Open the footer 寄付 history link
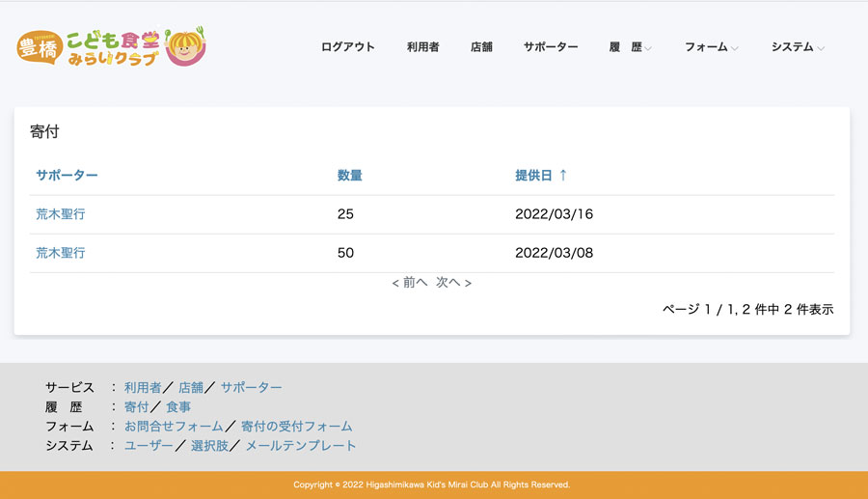 pos(136,406)
